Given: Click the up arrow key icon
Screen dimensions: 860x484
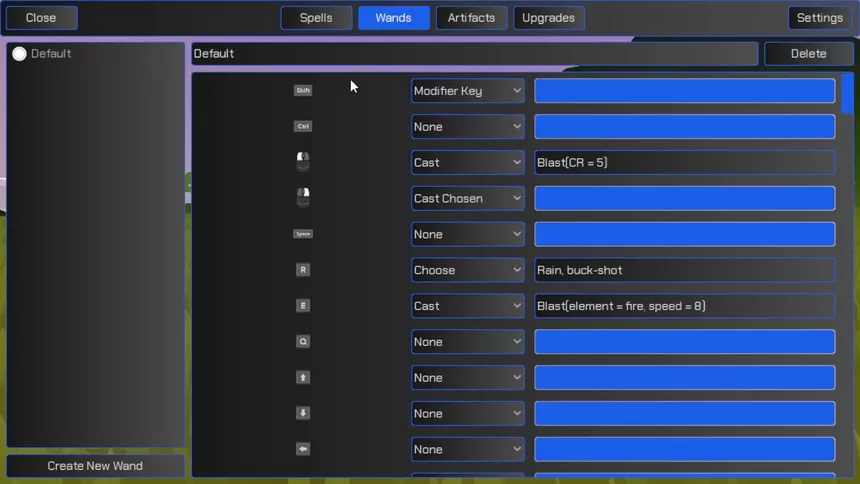Looking at the screenshot, I should click(303, 378).
